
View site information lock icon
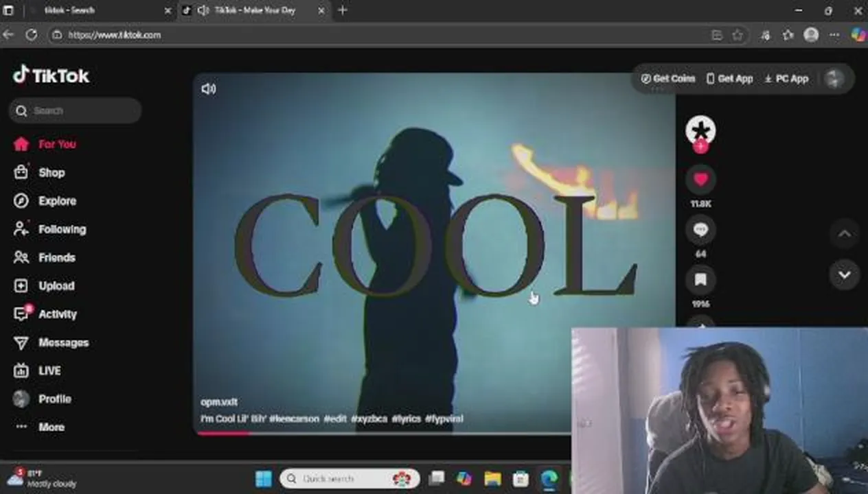[57, 35]
